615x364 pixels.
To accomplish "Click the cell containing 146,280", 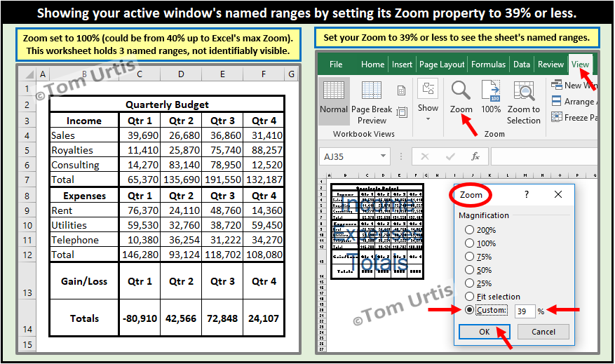I will pos(140,255).
